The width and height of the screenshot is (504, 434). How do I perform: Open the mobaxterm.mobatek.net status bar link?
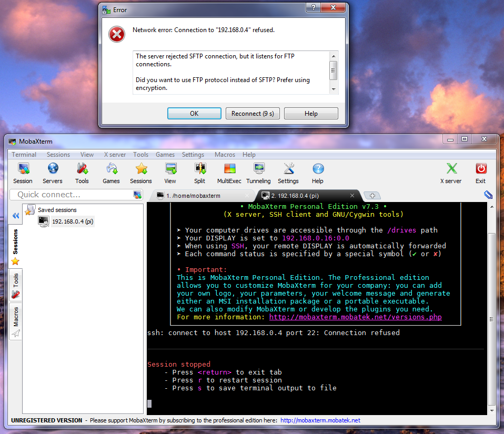320,420
